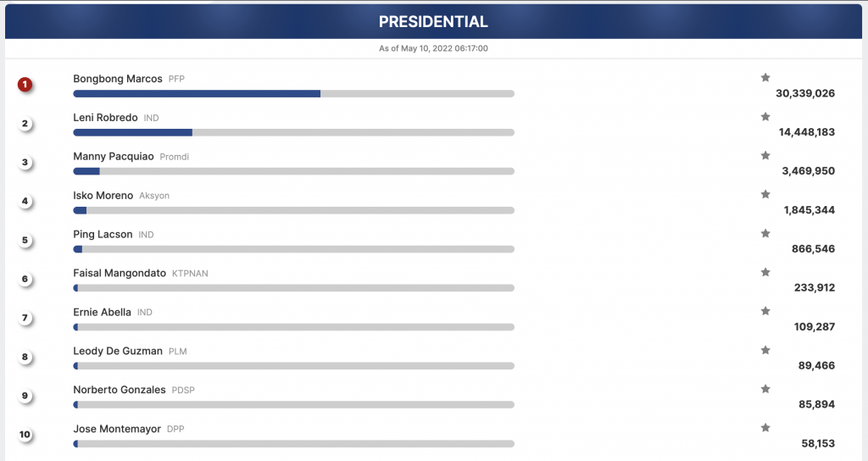Click Bongbong Marcos' blue vote bar
The width and height of the screenshot is (868, 461).
tap(197, 94)
